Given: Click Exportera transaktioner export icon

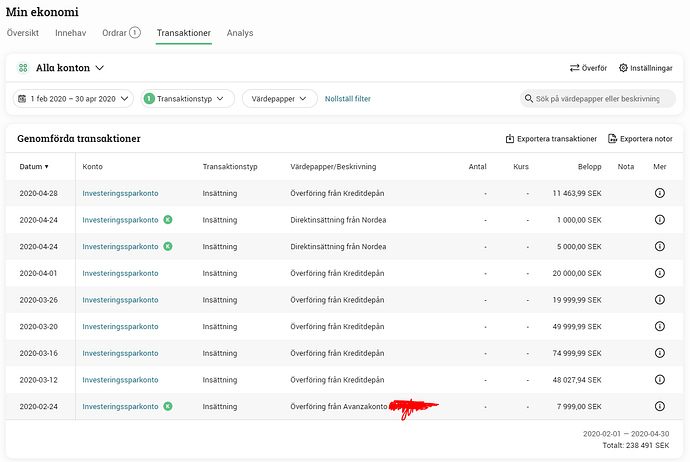Looking at the screenshot, I should [510, 139].
